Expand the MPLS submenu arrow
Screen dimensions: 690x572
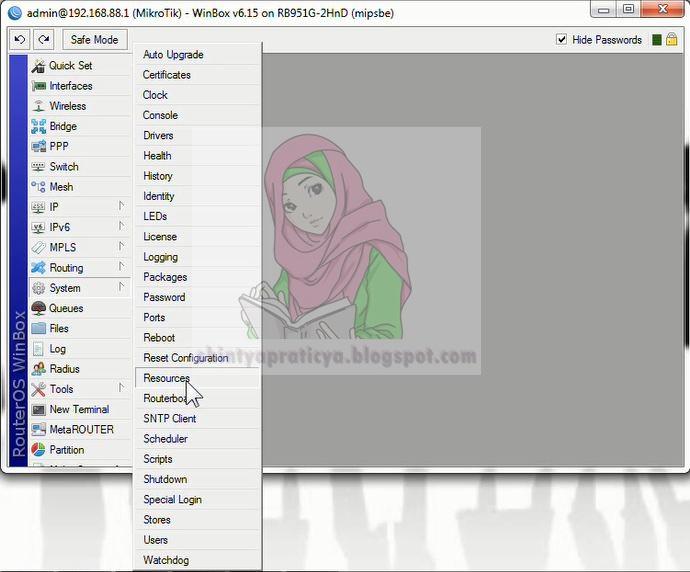point(121,246)
